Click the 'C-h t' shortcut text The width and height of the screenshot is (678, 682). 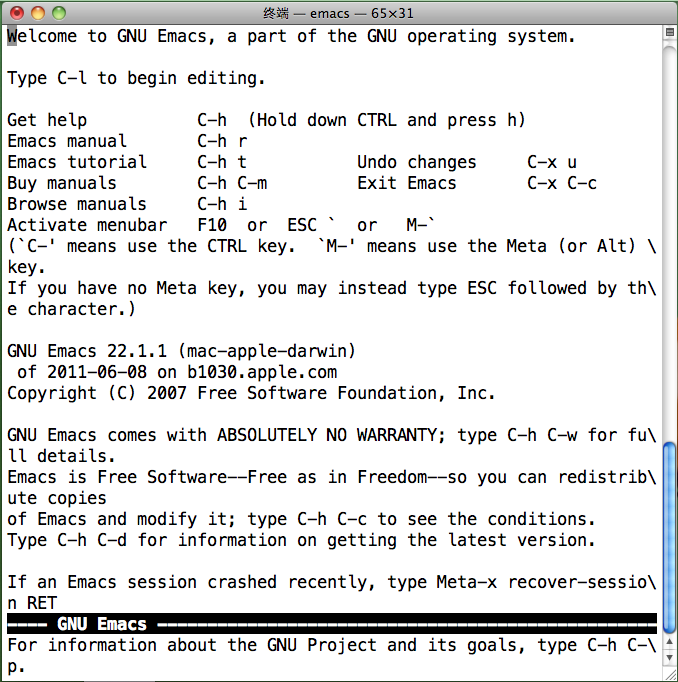(222, 162)
